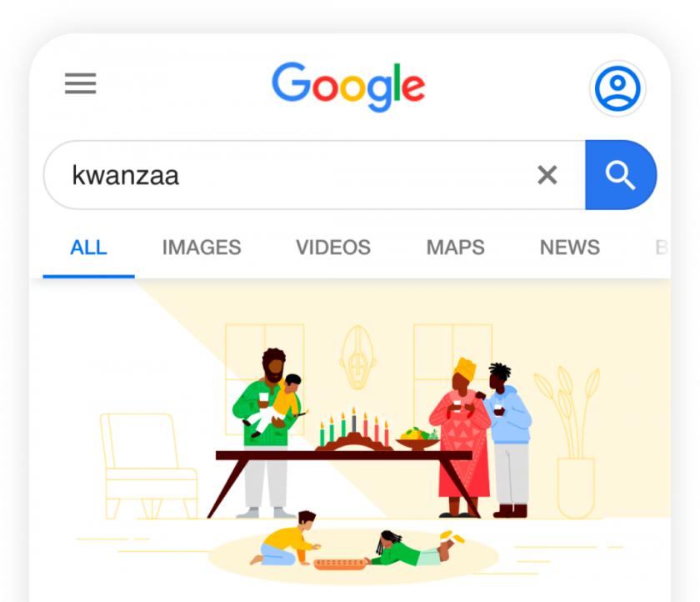
Task: Click the woman in red dress
Action: (x=461, y=438)
